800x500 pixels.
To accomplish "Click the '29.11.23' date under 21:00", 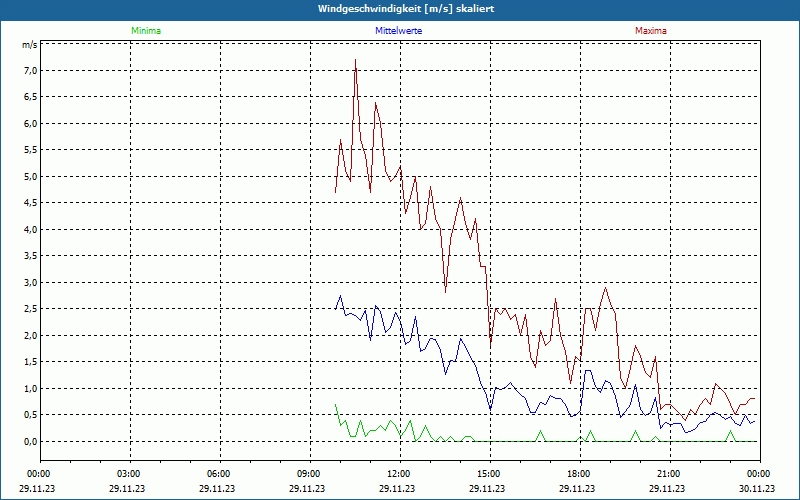I will [667, 489].
